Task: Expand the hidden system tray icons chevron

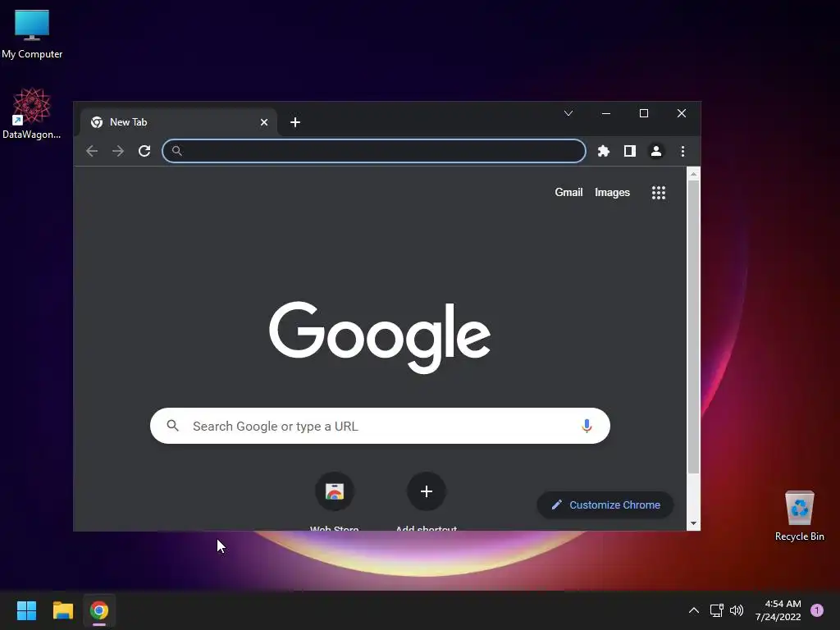Action: pos(693,610)
